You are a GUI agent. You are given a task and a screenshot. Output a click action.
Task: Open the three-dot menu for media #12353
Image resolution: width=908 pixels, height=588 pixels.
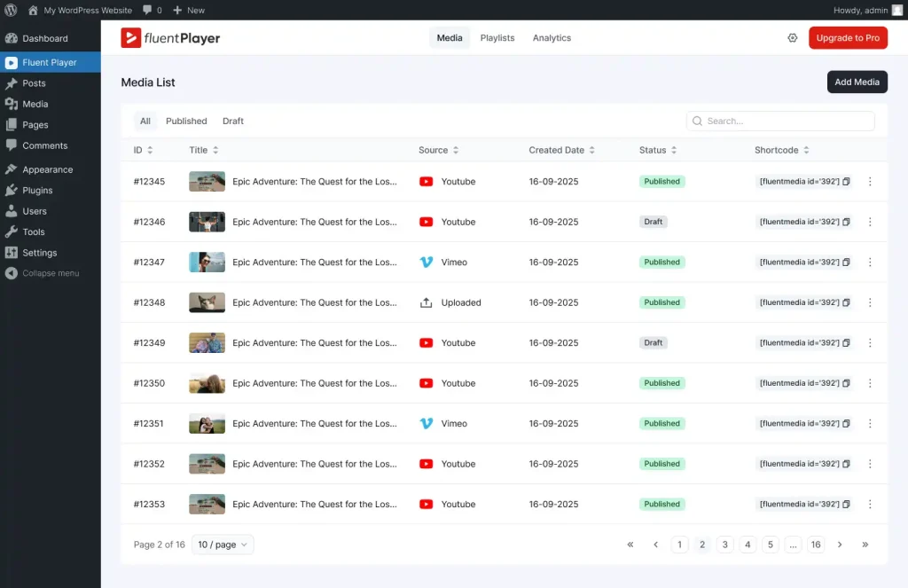(870, 505)
